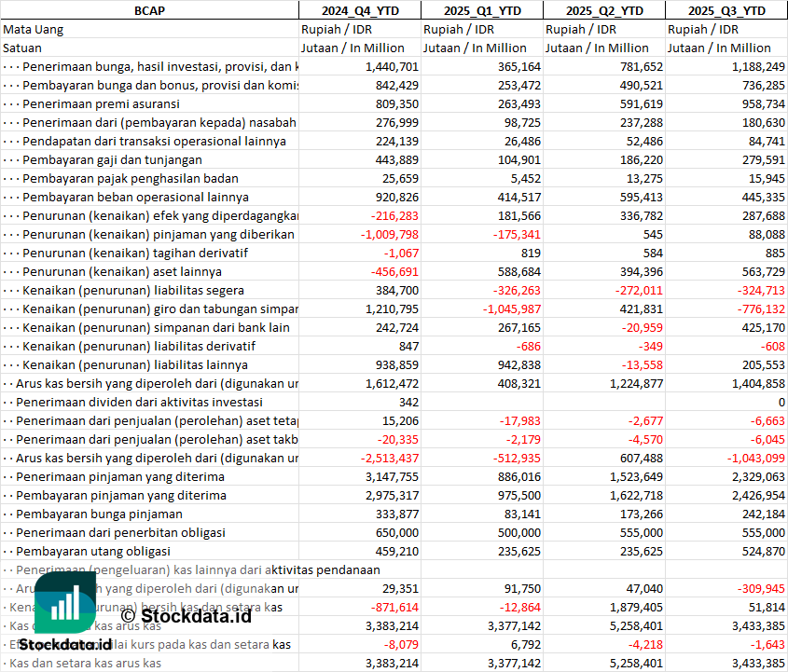Select the 2025_Q1_YTD column header
Viewport: 788px width, 672px height.
pos(481,10)
